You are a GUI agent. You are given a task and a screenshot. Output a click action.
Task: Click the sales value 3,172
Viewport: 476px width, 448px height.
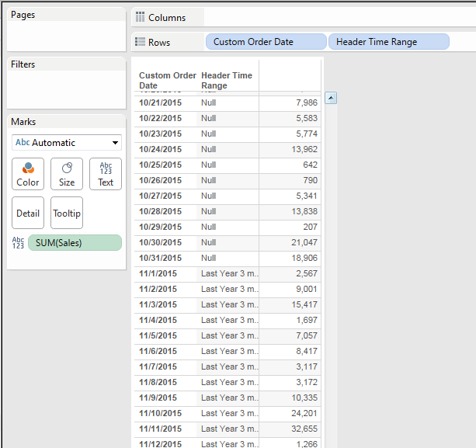coord(307,382)
